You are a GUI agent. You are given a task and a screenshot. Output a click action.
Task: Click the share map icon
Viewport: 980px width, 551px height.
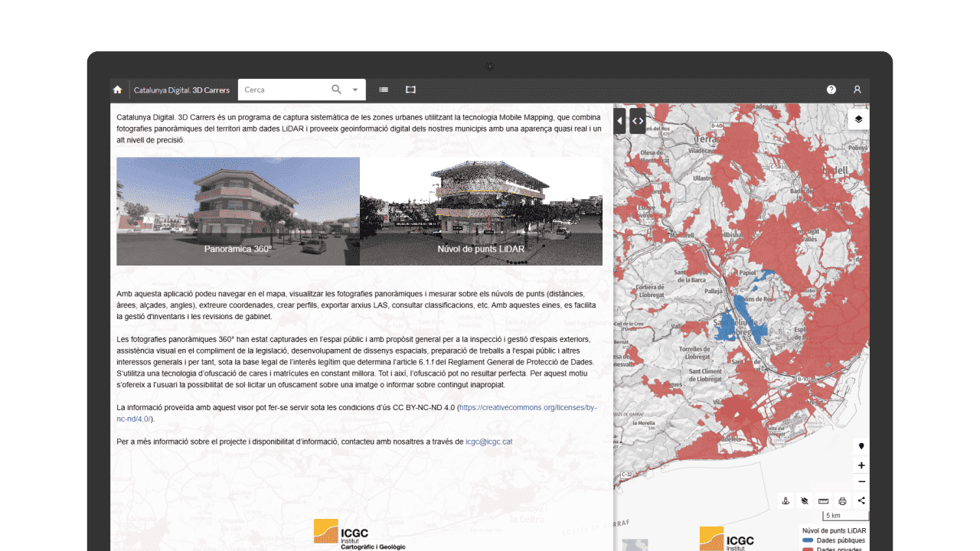(861, 501)
